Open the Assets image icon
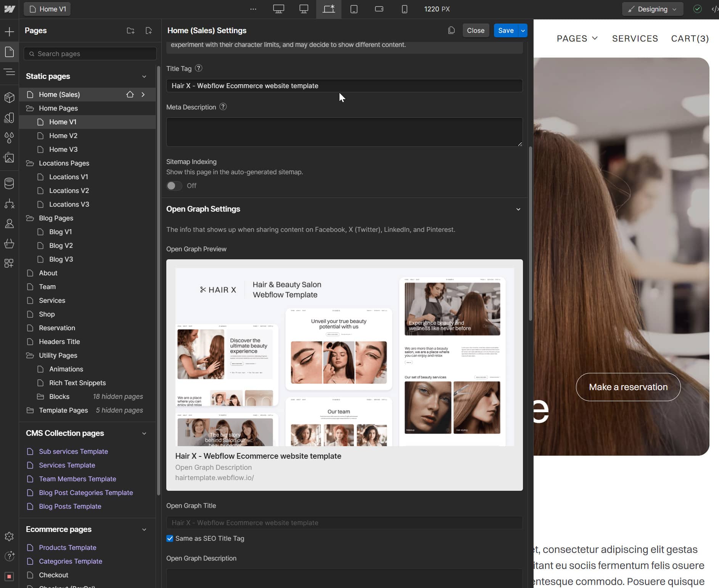Screen dimensions: 719x588 coord(9,157)
